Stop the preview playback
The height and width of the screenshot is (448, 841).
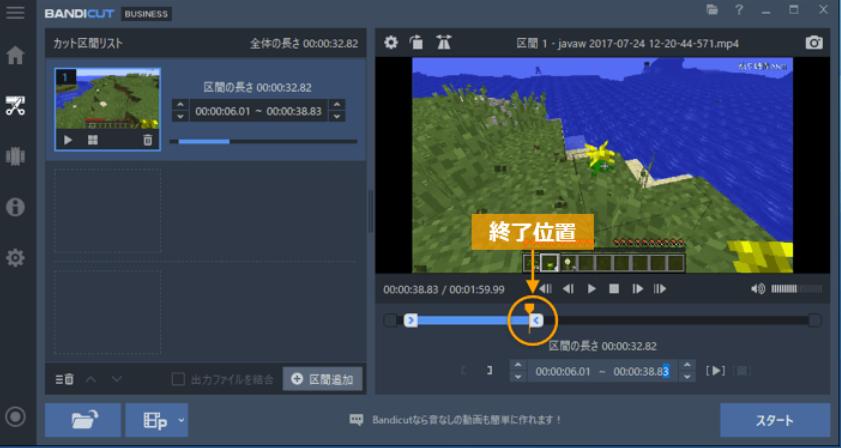point(614,289)
